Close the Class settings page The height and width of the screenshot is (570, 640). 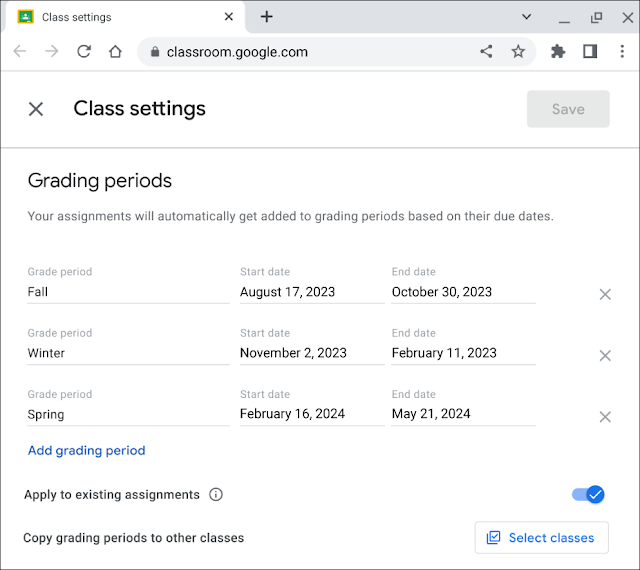(36, 109)
